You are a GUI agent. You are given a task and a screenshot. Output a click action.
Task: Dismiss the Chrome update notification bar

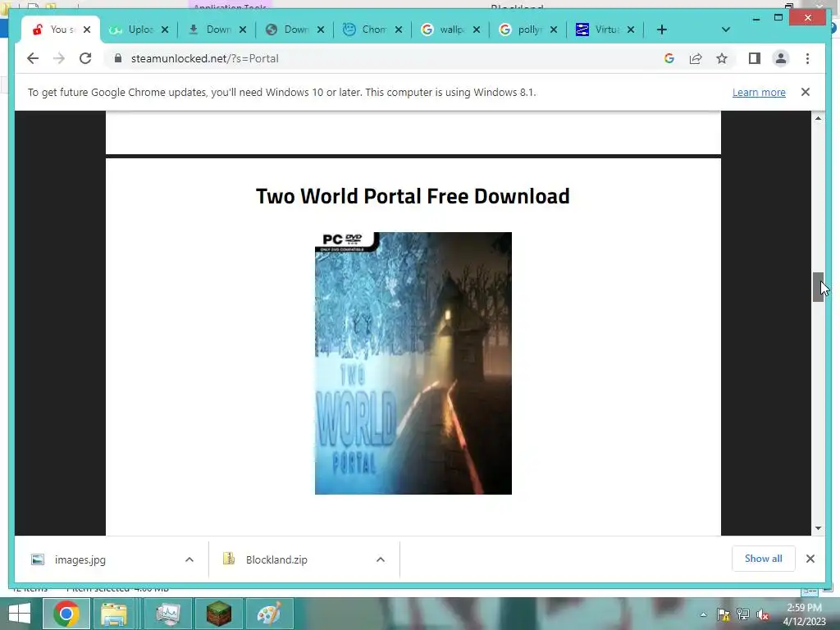[806, 92]
